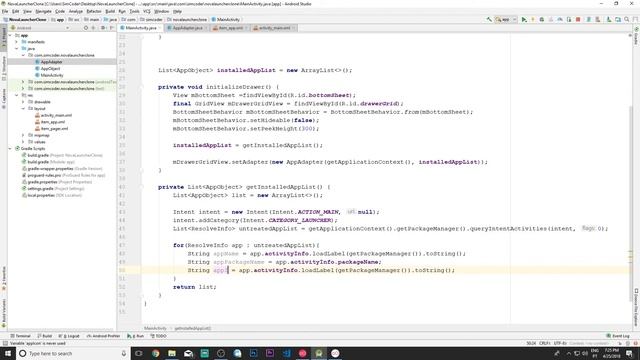Expand the manifests folder in project tree
The image size is (640, 360).
(17, 42)
